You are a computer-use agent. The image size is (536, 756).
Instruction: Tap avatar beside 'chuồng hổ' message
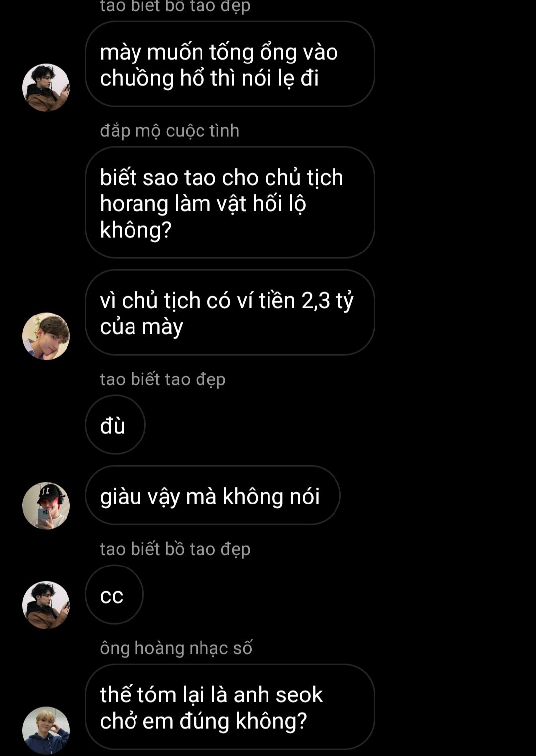pyautogui.click(x=46, y=87)
